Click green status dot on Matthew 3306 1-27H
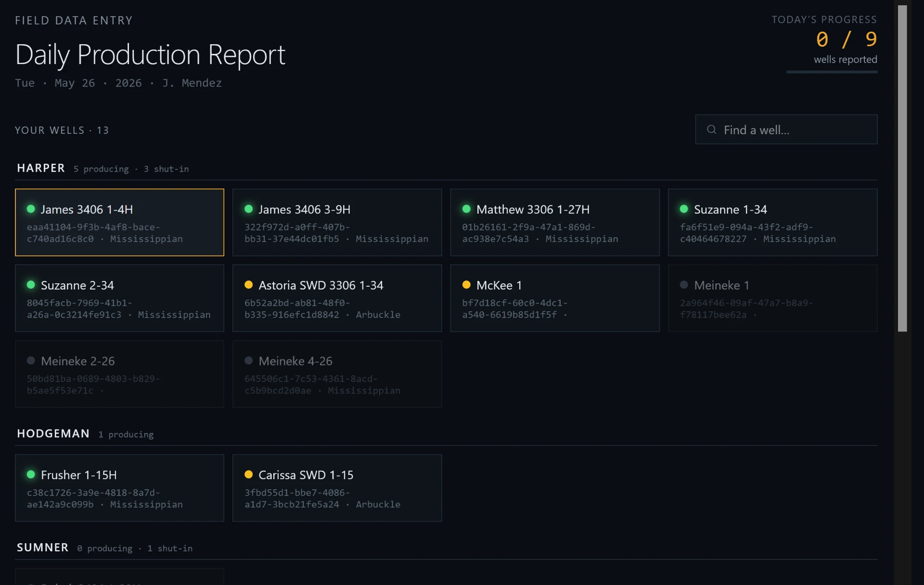This screenshot has width=924, height=585. pos(466,209)
